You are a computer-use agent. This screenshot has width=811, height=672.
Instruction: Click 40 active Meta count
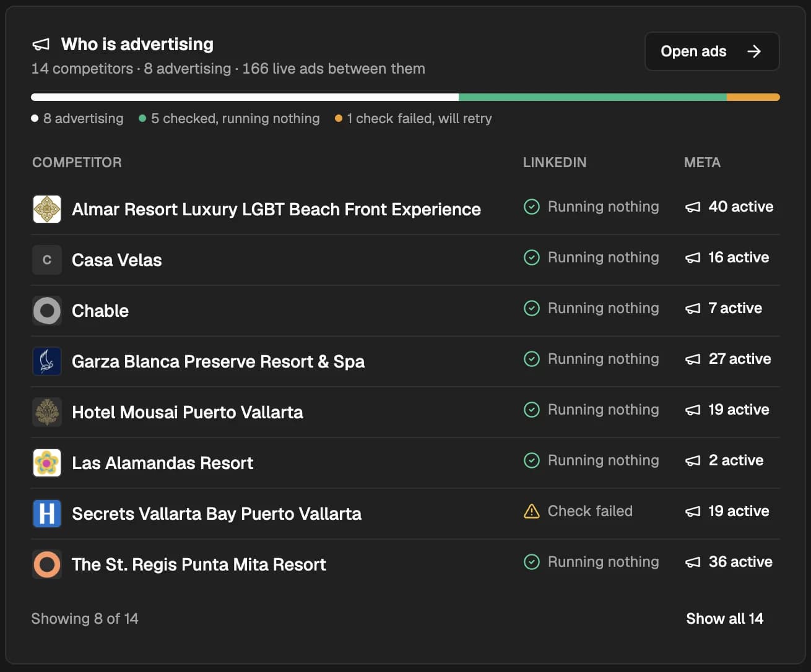(x=741, y=207)
